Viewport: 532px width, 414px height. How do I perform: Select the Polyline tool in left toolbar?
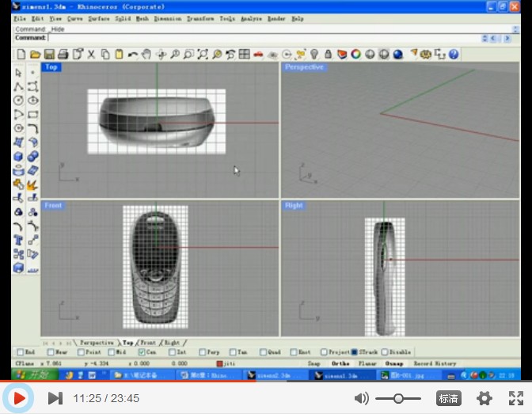pyautogui.click(x=19, y=86)
